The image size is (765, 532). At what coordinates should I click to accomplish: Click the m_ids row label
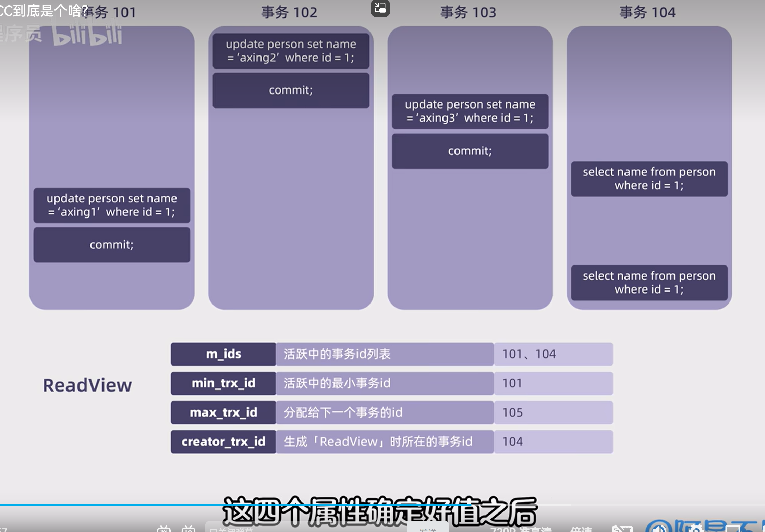pyautogui.click(x=223, y=354)
